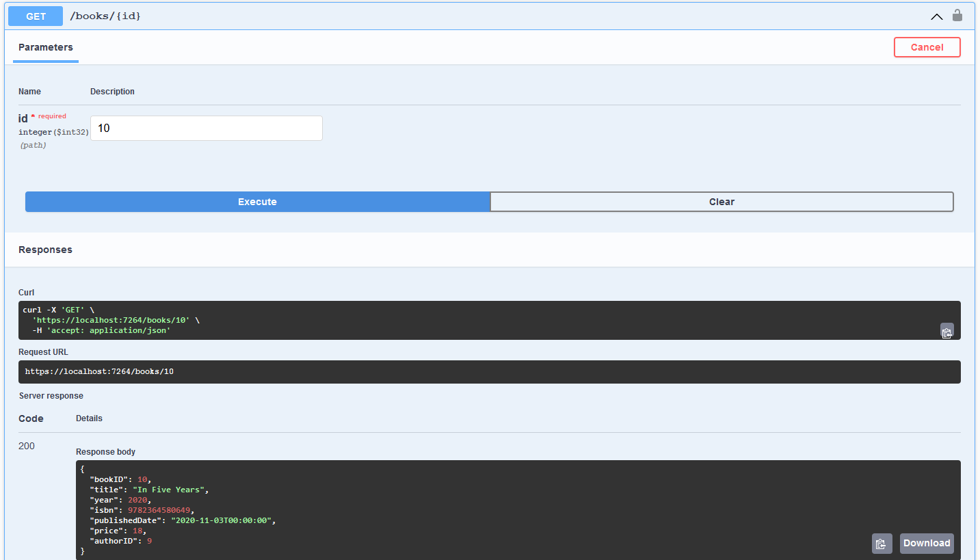Viewport: 980px width, 560px height.
Task: Clear the entered parameter values
Action: [721, 201]
